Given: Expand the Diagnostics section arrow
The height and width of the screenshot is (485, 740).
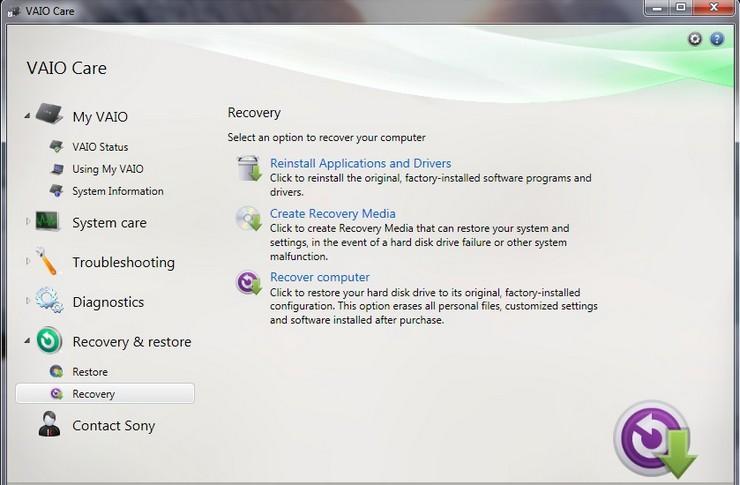Looking at the screenshot, I should [28, 300].
